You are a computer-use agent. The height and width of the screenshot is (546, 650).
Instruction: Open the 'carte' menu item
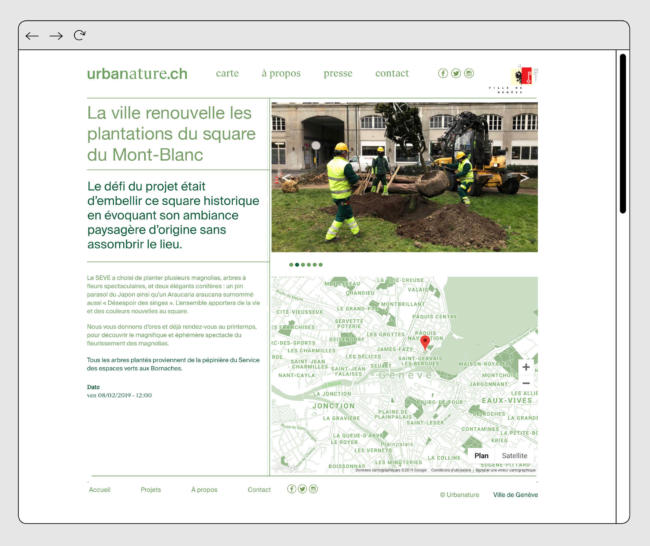click(x=227, y=73)
